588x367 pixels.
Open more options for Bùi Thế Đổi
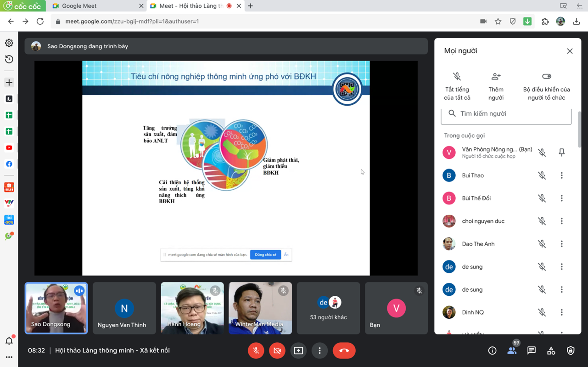tap(561, 198)
